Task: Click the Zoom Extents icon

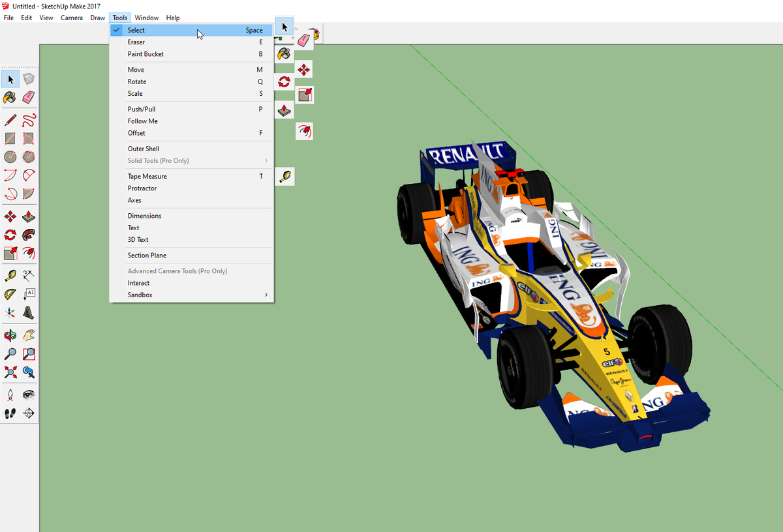Action: tap(10, 372)
